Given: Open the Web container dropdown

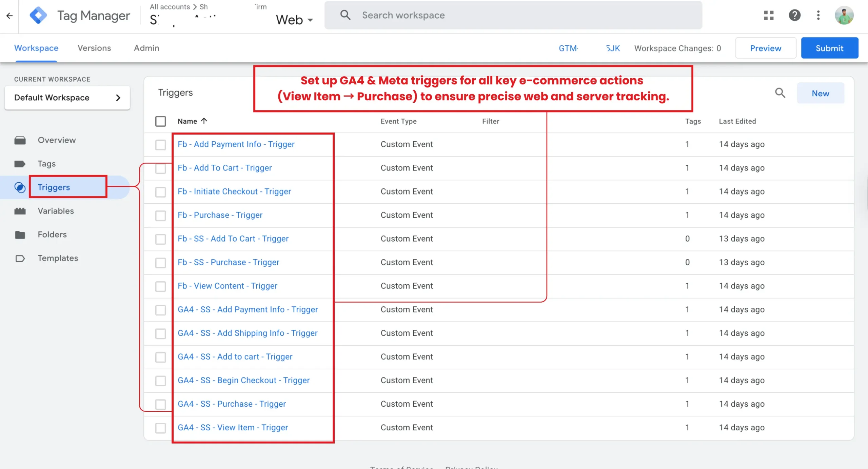Looking at the screenshot, I should [294, 20].
